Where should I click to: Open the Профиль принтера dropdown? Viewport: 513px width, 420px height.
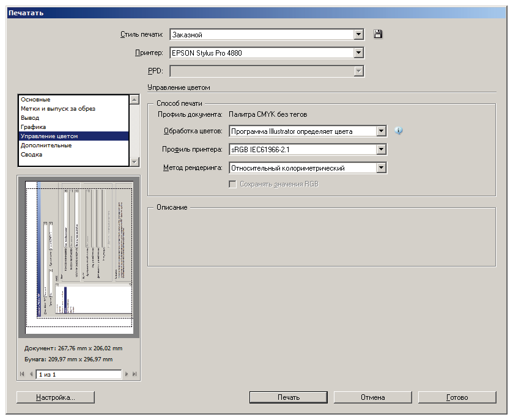click(382, 149)
